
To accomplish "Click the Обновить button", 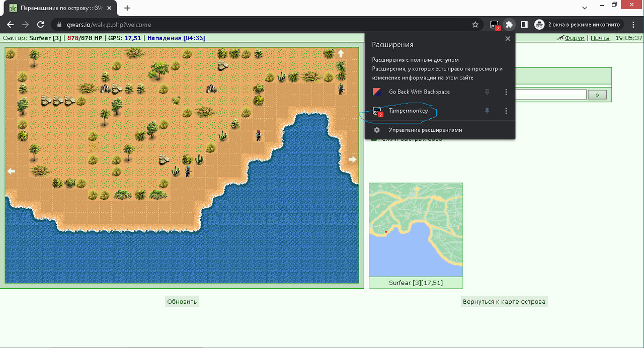I will click(182, 302).
